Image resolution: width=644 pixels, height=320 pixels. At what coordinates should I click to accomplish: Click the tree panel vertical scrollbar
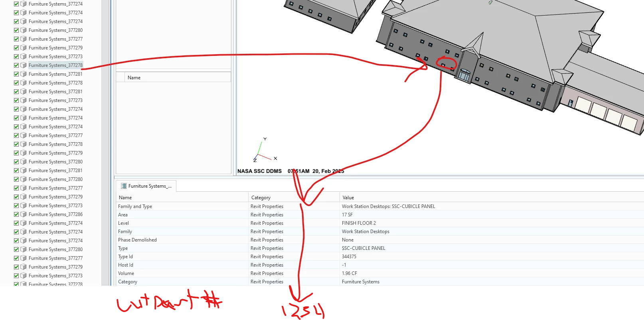coord(105,143)
